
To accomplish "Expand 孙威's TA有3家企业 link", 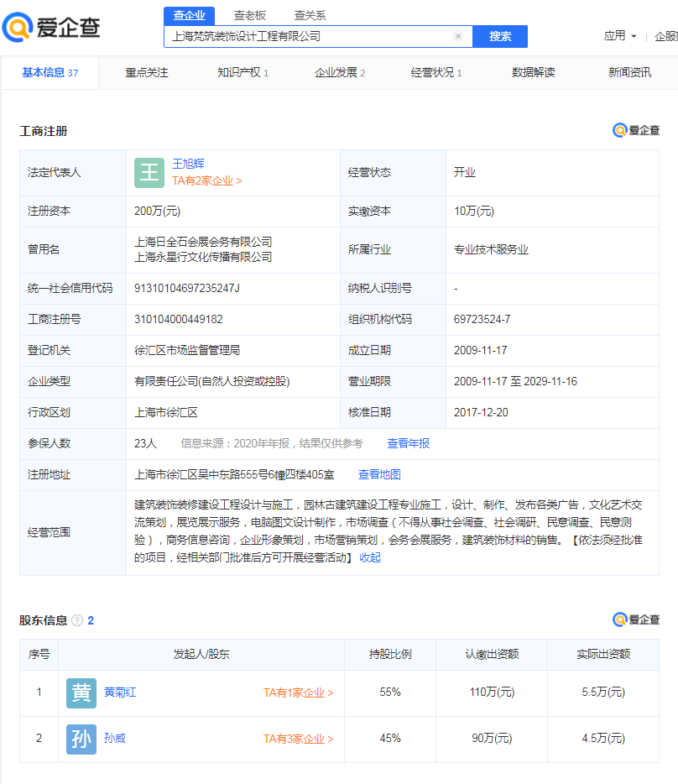I will [x=298, y=739].
